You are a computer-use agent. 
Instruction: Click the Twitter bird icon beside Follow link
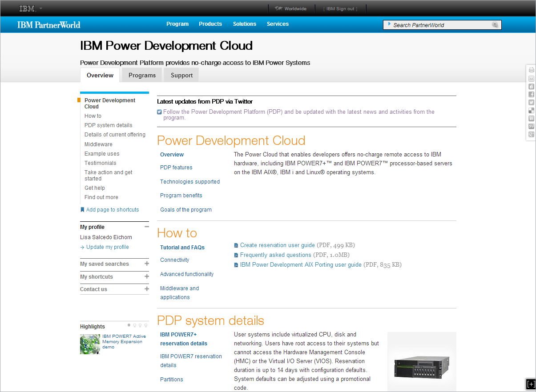(159, 112)
